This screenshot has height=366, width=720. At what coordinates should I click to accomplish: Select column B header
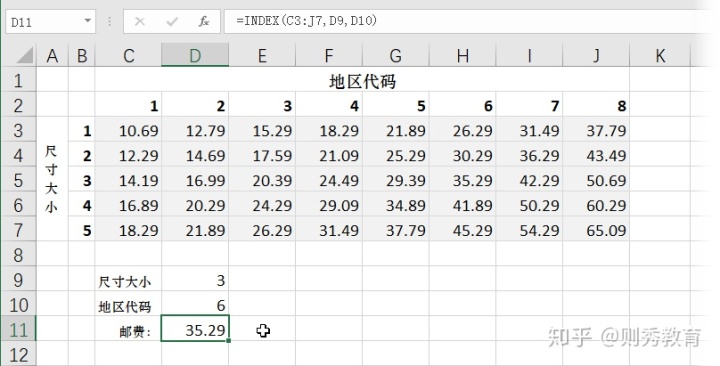(82, 56)
